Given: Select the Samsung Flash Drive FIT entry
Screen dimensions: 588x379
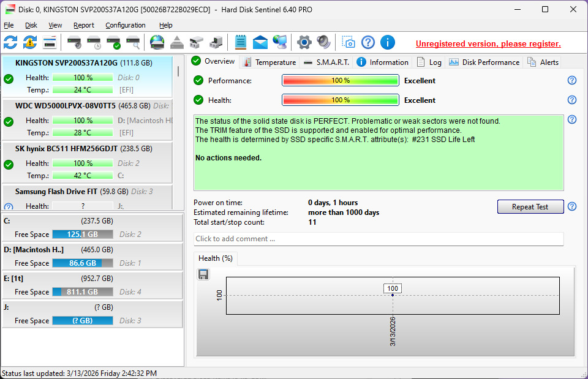Looking at the screenshot, I should 88,197.
